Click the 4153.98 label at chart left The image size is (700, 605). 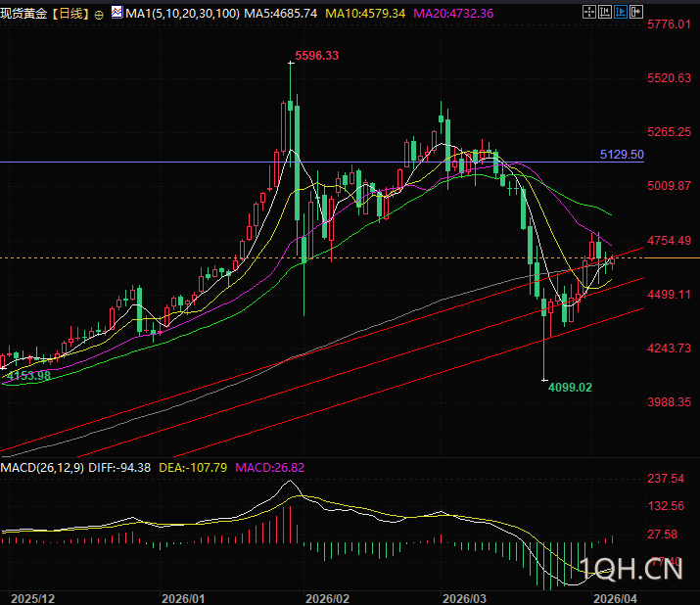[x=28, y=376]
